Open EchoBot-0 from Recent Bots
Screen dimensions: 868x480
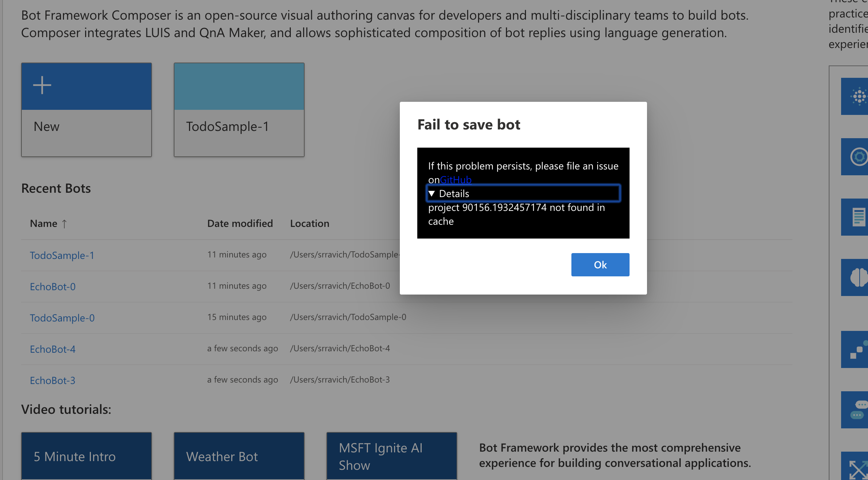[52, 287]
